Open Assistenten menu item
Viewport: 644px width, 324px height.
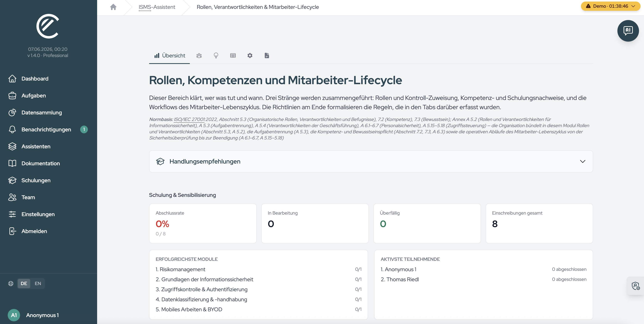click(x=36, y=146)
